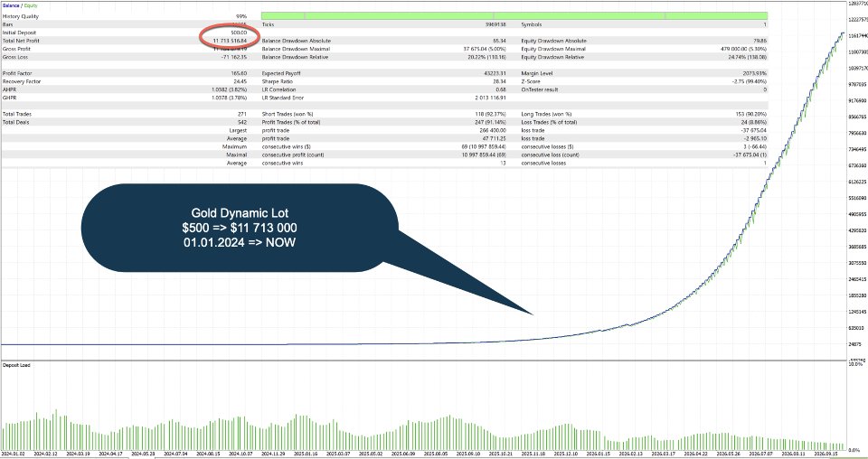Select the 'Balance Drawdown Maximal' label
Viewport: 868px width, 459px height.
296,49
